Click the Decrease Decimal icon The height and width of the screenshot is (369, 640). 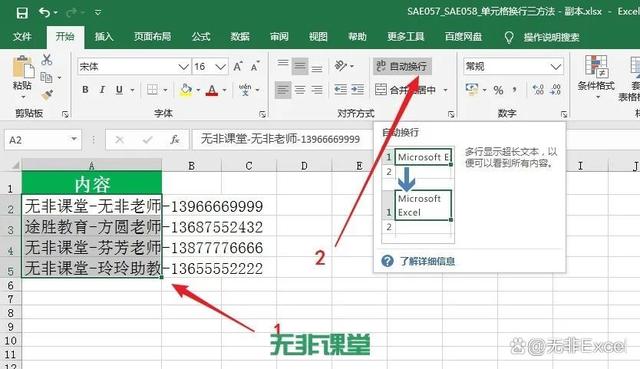coord(555,89)
